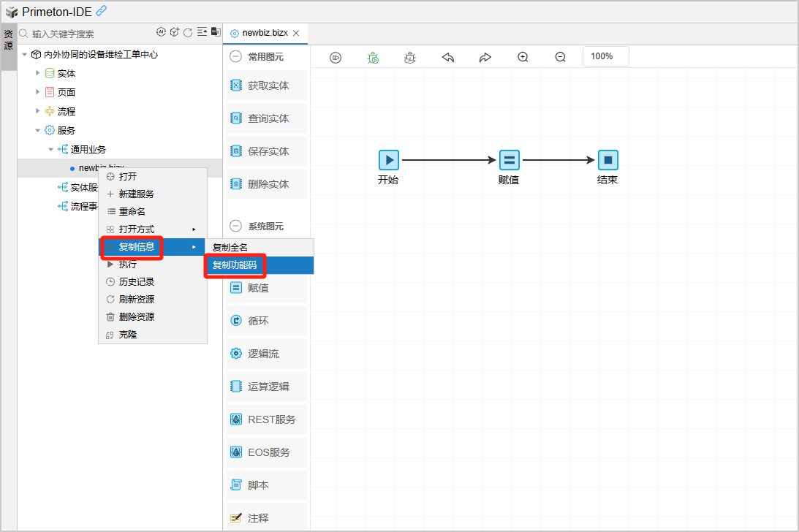Image resolution: width=799 pixels, height=532 pixels.
Task: Zoom out on the canvas
Action: [x=560, y=57]
